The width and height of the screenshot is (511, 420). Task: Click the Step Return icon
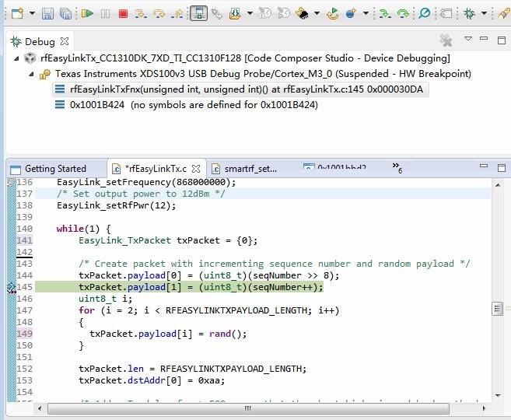[177, 14]
